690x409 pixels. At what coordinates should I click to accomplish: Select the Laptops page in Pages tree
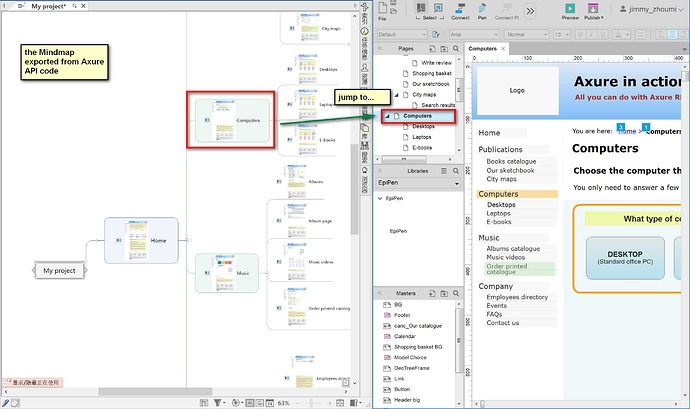pos(421,137)
